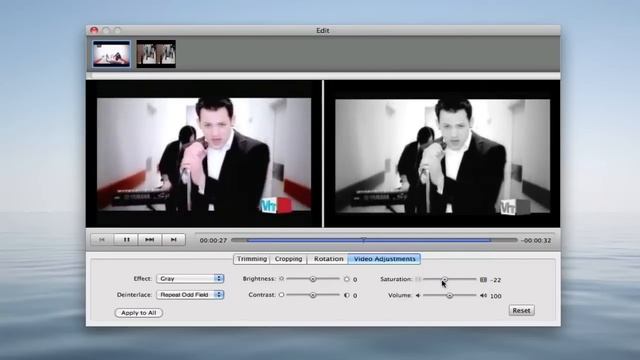Pause the video playback
Viewport: 640px width, 360px height.
coord(126,240)
